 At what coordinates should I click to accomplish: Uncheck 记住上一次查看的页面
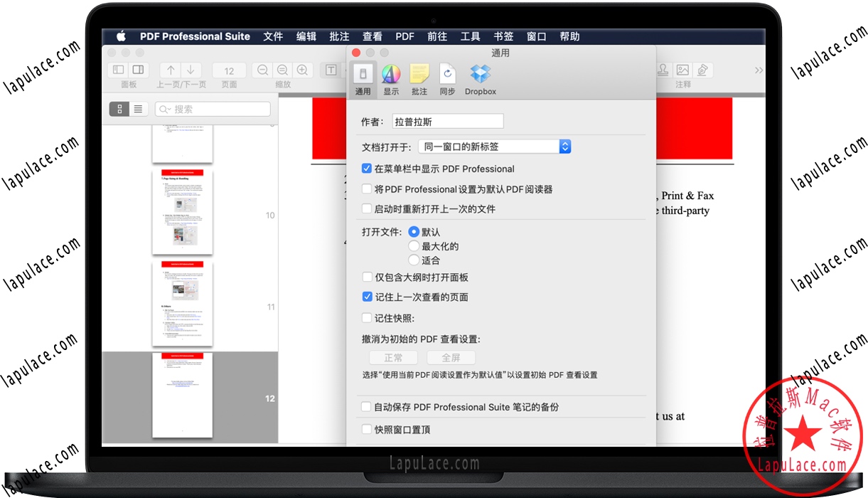tap(367, 297)
